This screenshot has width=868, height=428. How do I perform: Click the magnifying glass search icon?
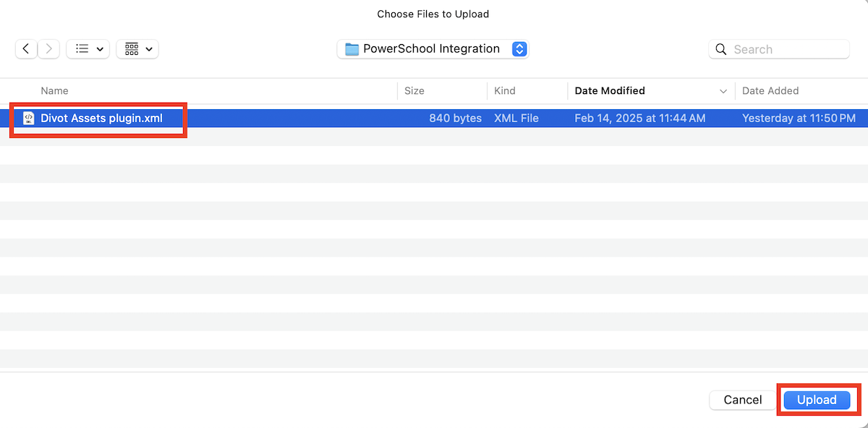(x=720, y=49)
